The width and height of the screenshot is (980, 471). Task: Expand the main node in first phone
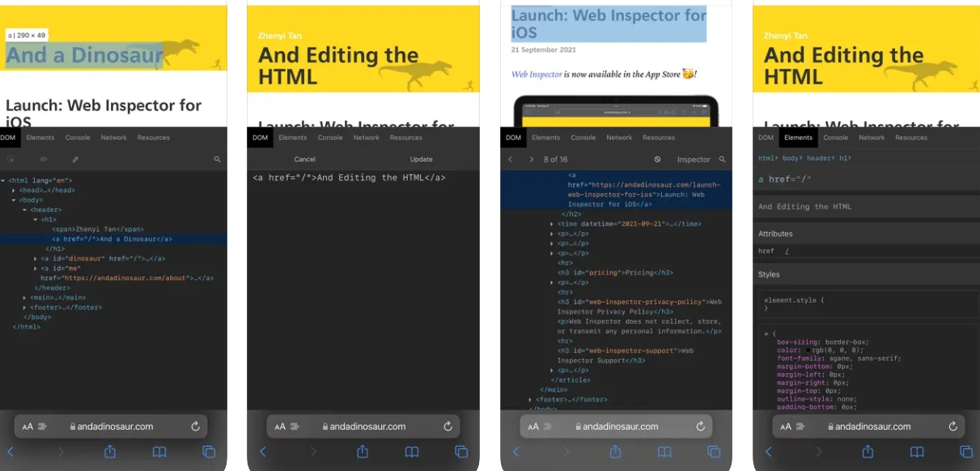24,297
